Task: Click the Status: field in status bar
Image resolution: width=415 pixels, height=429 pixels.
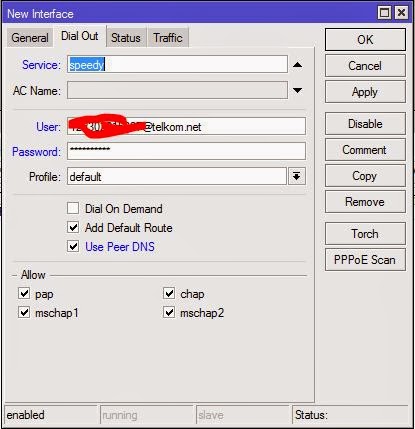Action: click(350, 415)
